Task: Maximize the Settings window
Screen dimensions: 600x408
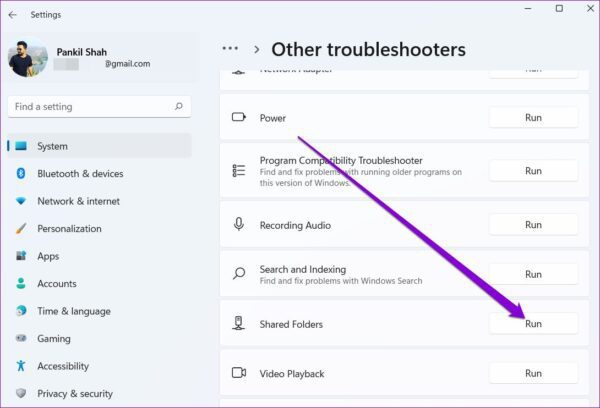Action: [559, 8]
